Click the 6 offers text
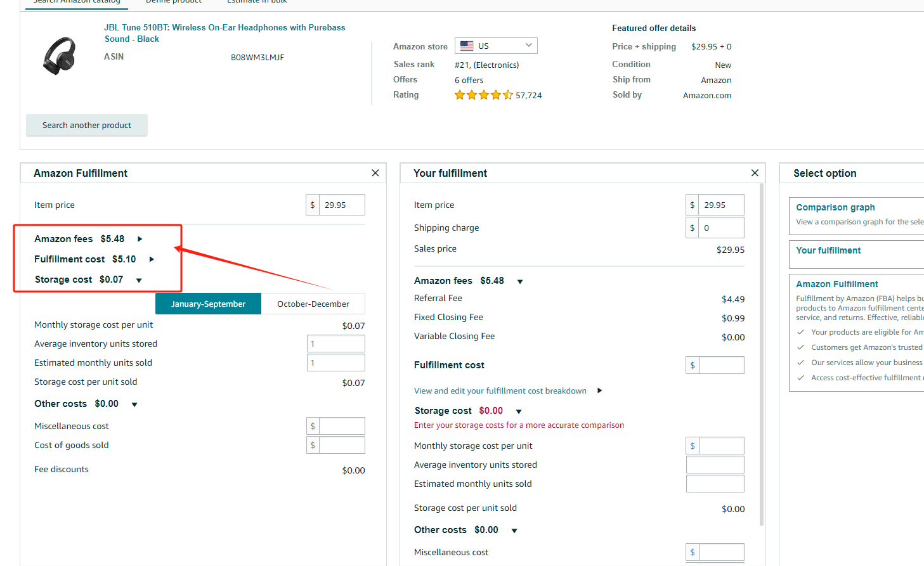 (x=469, y=80)
